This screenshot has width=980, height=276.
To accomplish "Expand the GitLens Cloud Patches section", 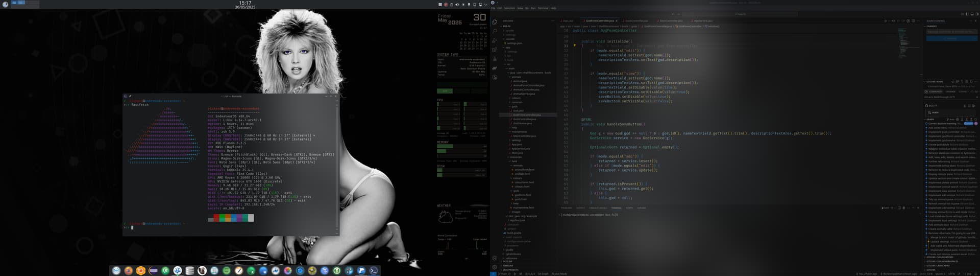I will coord(940,258).
